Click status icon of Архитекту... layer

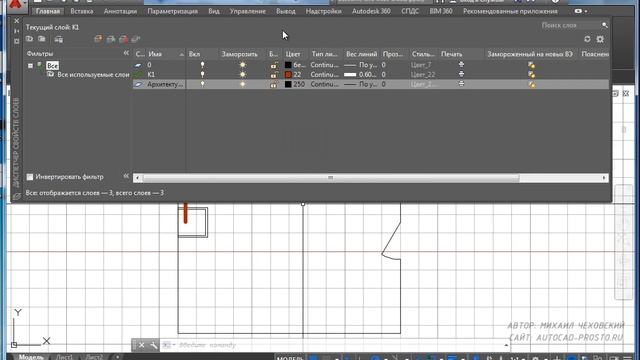point(138,84)
